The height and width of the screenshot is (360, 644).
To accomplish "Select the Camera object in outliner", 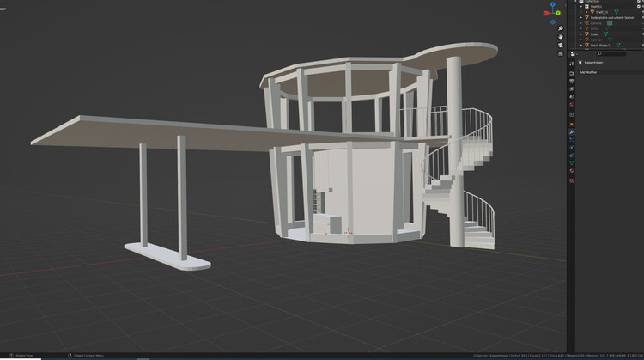I will [x=595, y=23].
